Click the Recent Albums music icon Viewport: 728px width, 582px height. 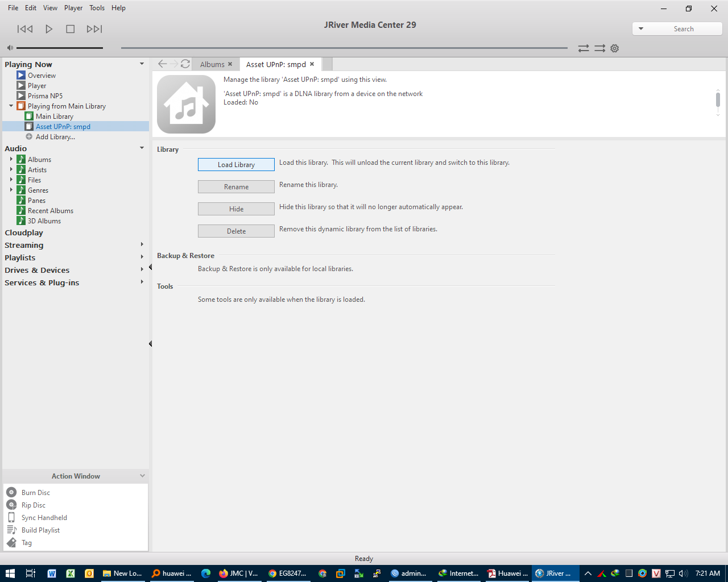(x=21, y=210)
